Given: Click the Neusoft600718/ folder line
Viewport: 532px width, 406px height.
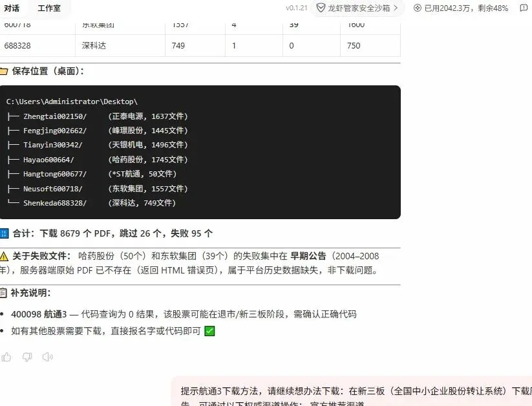Looking at the screenshot, I should (x=52, y=189).
